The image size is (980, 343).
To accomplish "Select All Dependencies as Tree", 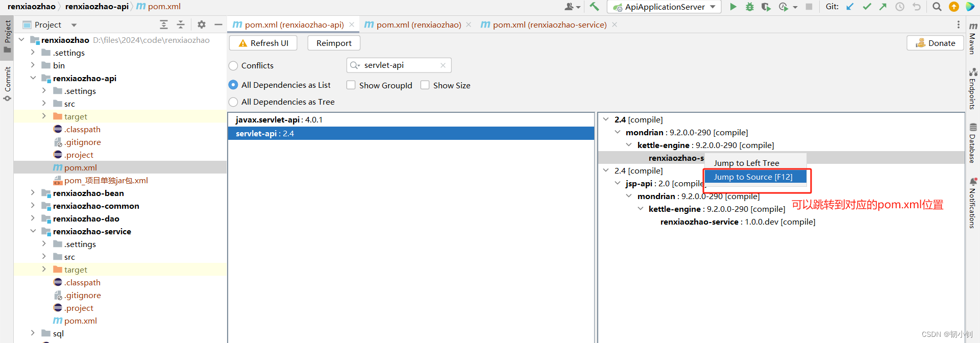I will tap(233, 102).
